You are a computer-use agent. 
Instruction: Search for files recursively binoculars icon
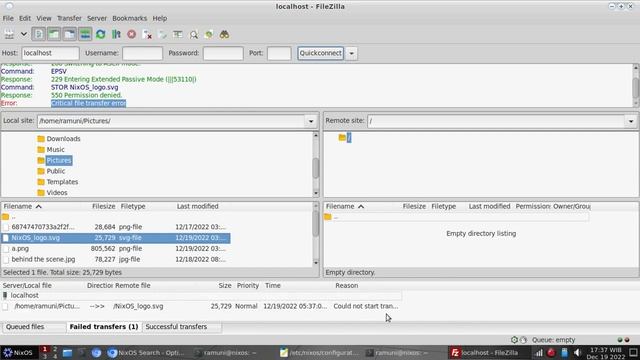pyautogui.click(x=224, y=34)
